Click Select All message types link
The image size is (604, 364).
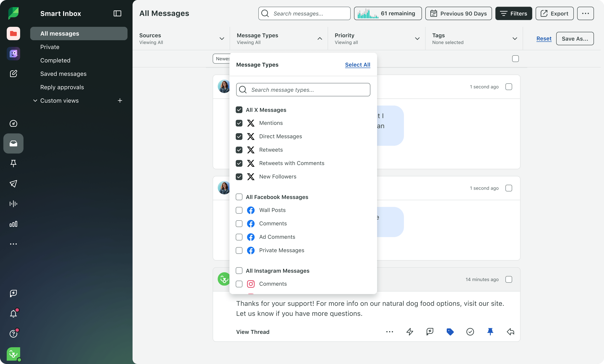[358, 65]
